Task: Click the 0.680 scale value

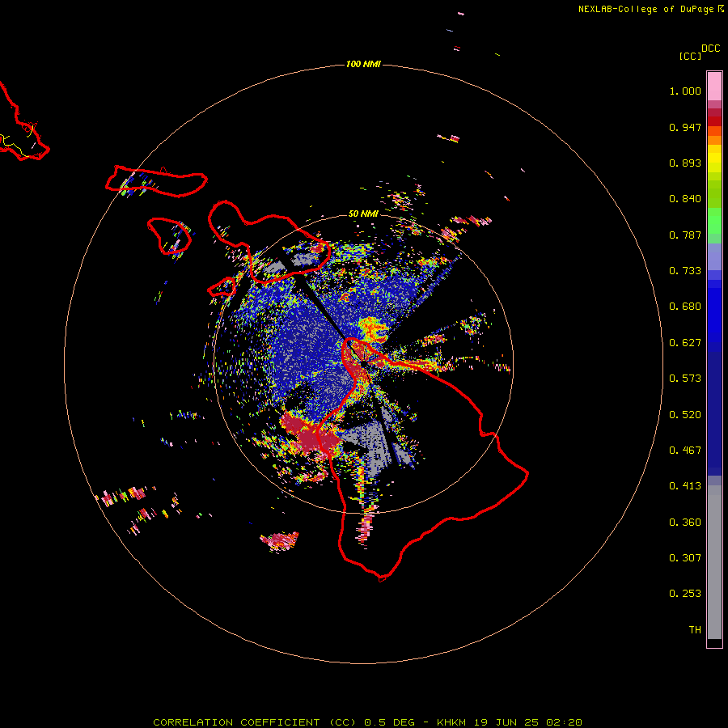Action: point(685,307)
